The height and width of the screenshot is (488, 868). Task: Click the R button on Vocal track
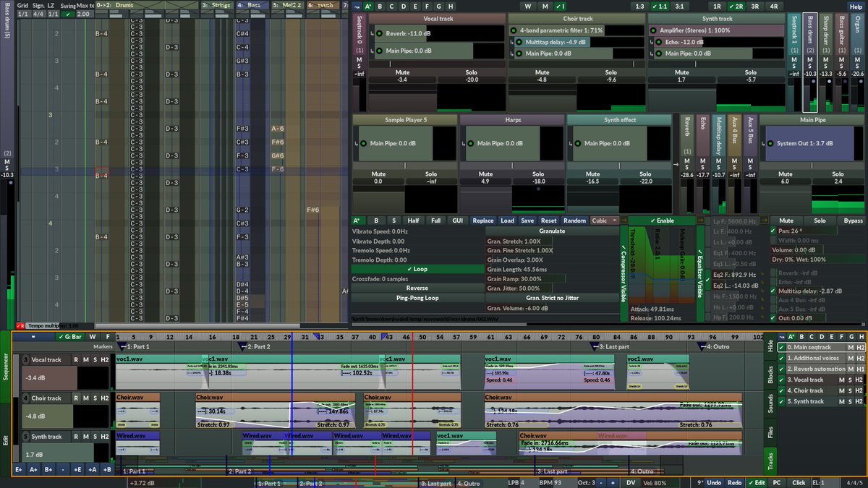[75, 359]
